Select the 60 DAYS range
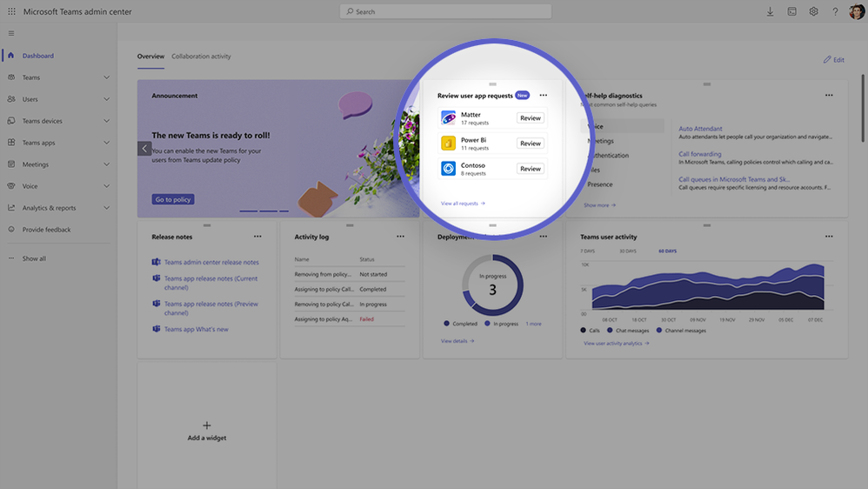Viewport: 868px width, 489px height. click(668, 251)
